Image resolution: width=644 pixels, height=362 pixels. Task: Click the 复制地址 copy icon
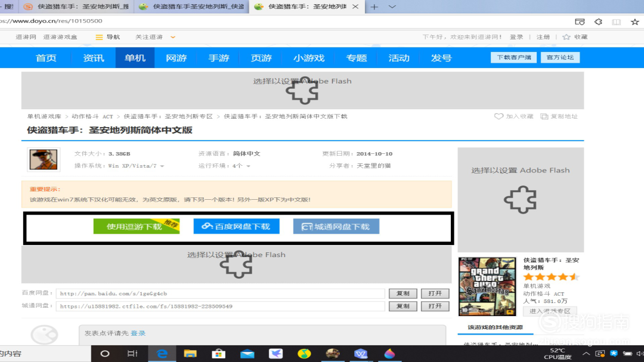544,116
